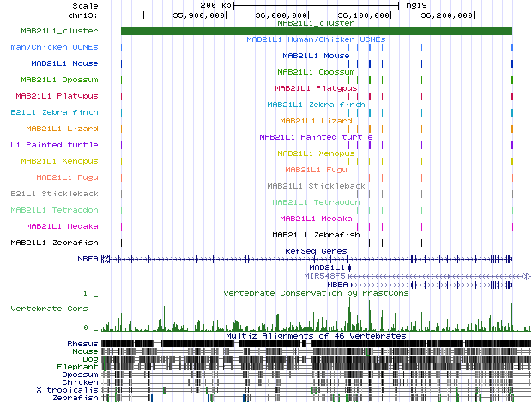
Task: Open Multiz Alignments of 46 Vertebrates title
Action: [x=316, y=336]
